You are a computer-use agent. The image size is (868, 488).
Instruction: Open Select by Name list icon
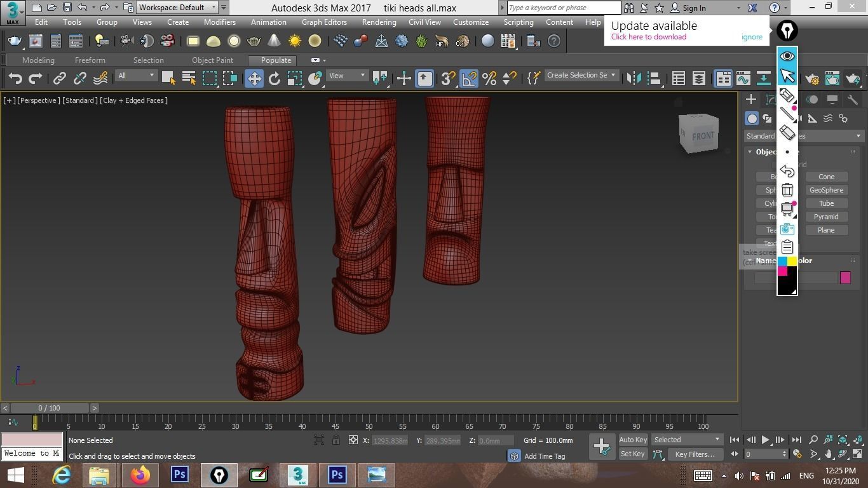tap(189, 78)
